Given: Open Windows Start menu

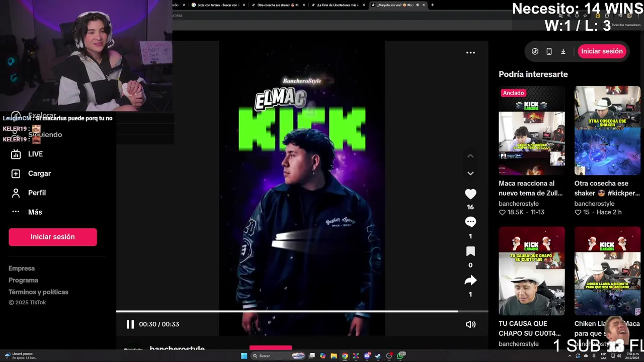Looking at the screenshot, I should click(244, 356).
